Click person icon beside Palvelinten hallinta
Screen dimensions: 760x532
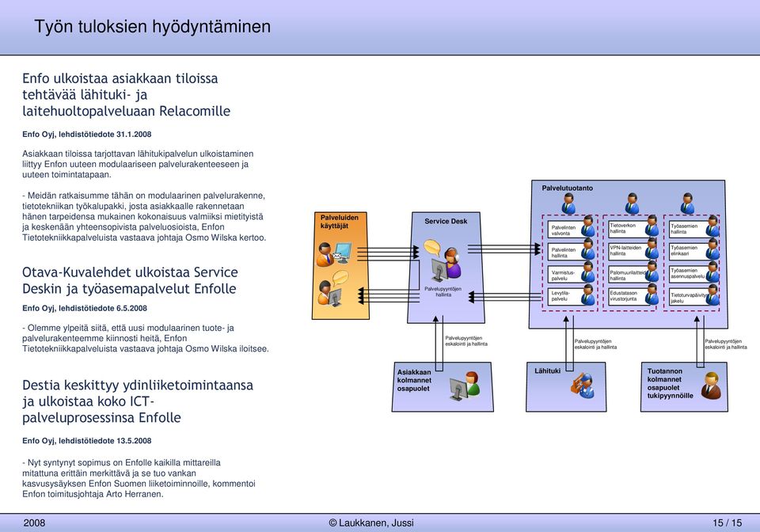click(588, 249)
